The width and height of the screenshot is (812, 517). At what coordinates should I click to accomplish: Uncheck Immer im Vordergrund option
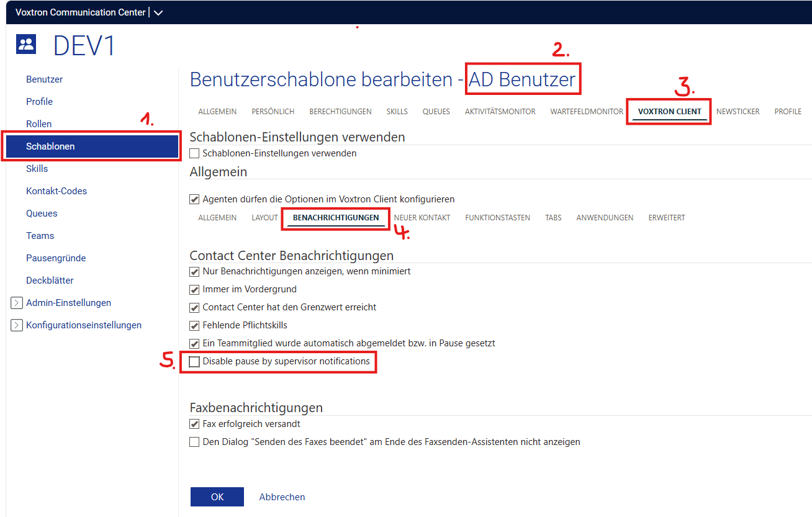[195, 289]
